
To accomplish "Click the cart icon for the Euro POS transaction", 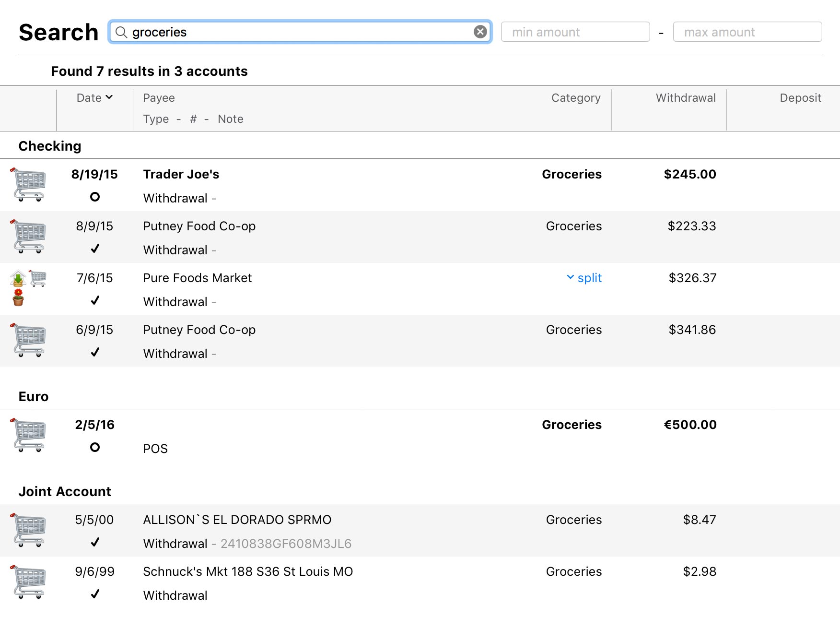I will pyautogui.click(x=28, y=435).
